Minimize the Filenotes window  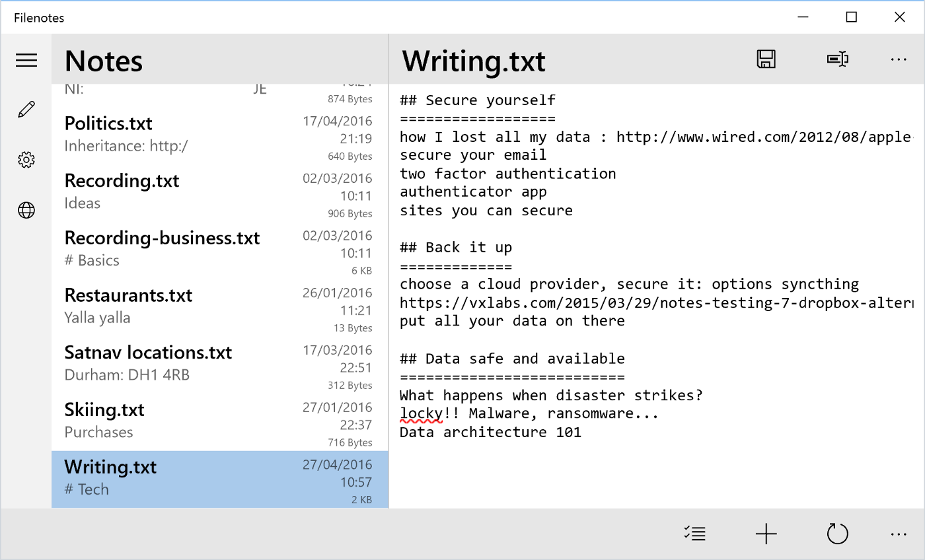point(803,17)
